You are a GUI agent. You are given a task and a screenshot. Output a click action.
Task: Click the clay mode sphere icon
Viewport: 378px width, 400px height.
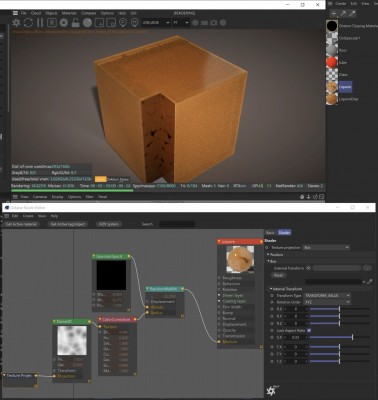click(87, 23)
